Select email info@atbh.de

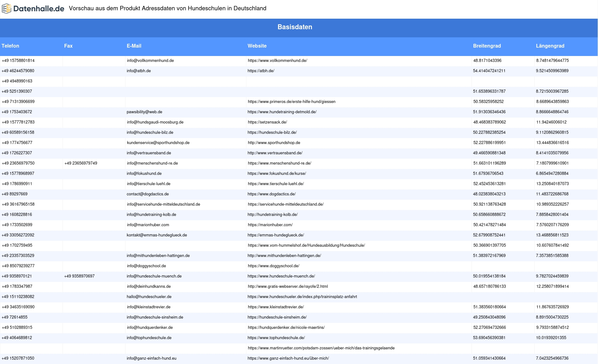point(139,71)
